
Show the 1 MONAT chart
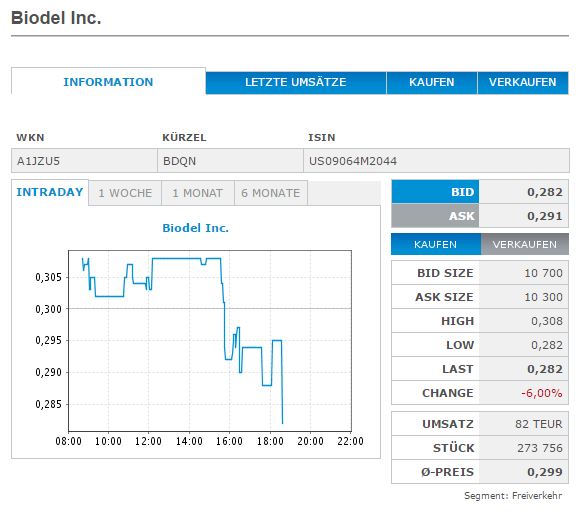click(198, 193)
